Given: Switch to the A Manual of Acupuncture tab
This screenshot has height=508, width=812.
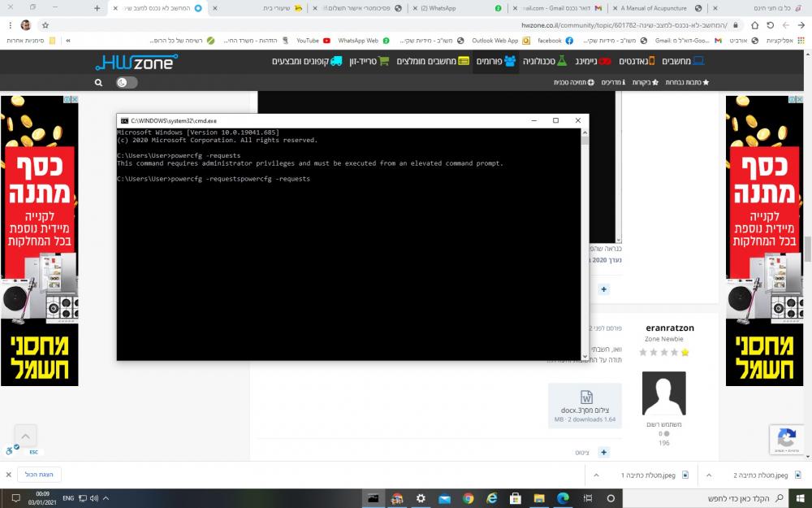Looking at the screenshot, I should pos(657,8).
